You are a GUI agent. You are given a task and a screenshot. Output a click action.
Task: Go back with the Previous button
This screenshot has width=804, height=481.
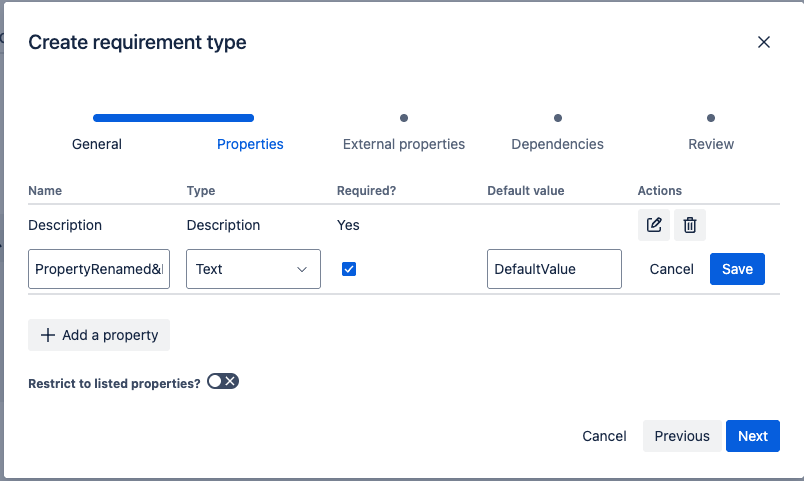[x=682, y=436]
